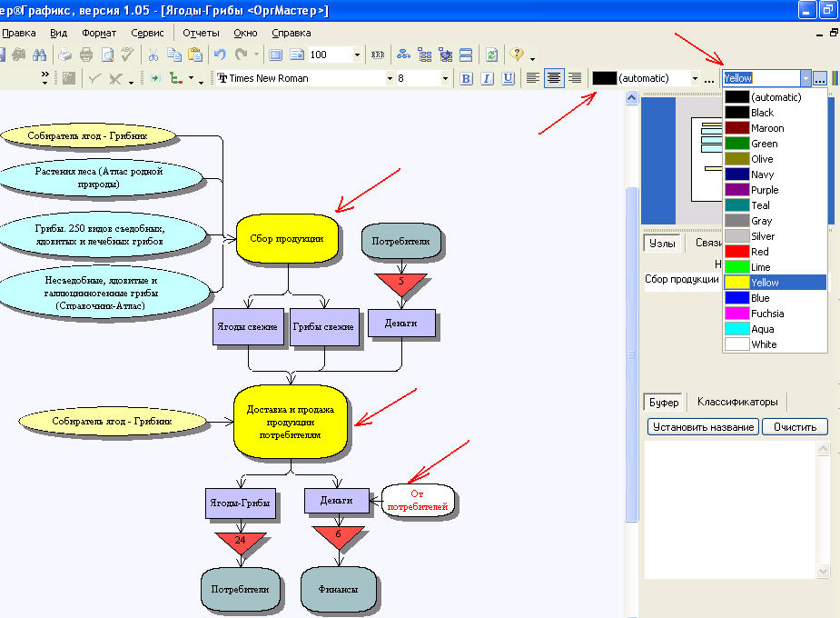This screenshot has width=840, height=618.
Task: Choose Maroon from the color list
Action: [775, 128]
